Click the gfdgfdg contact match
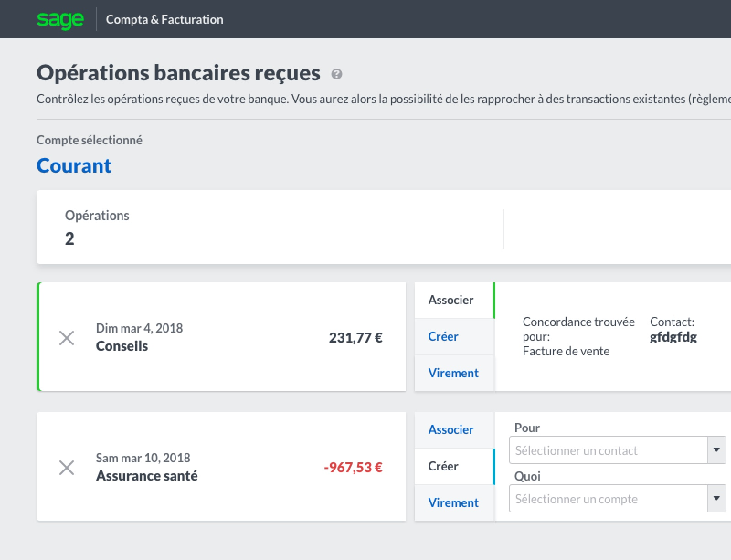This screenshot has width=731, height=560. click(x=673, y=338)
